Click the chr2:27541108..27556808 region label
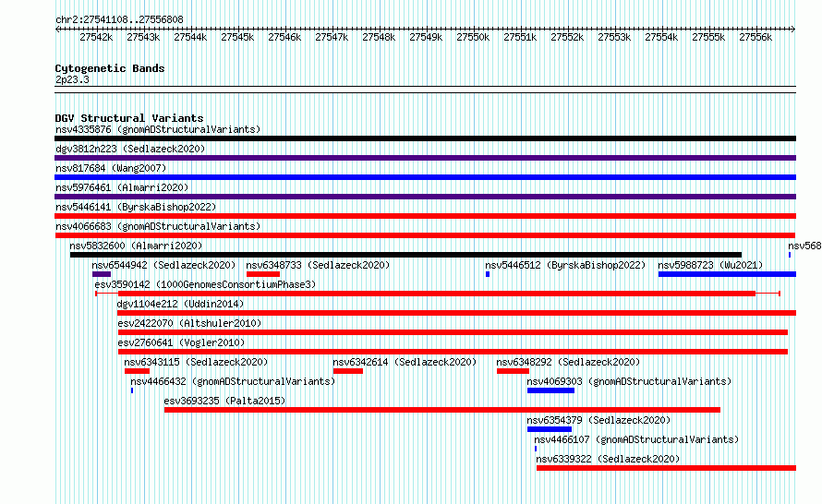The height and width of the screenshot is (504, 822). click(x=119, y=19)
